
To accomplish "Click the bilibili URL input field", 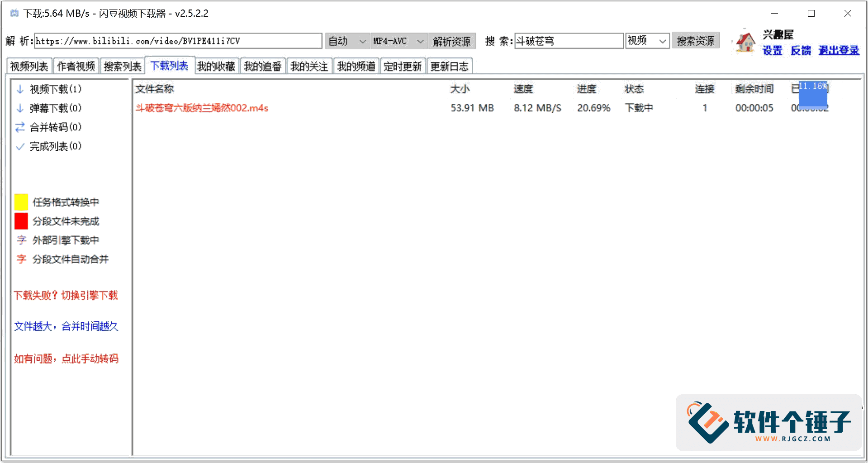I will [x=178, y=41].
